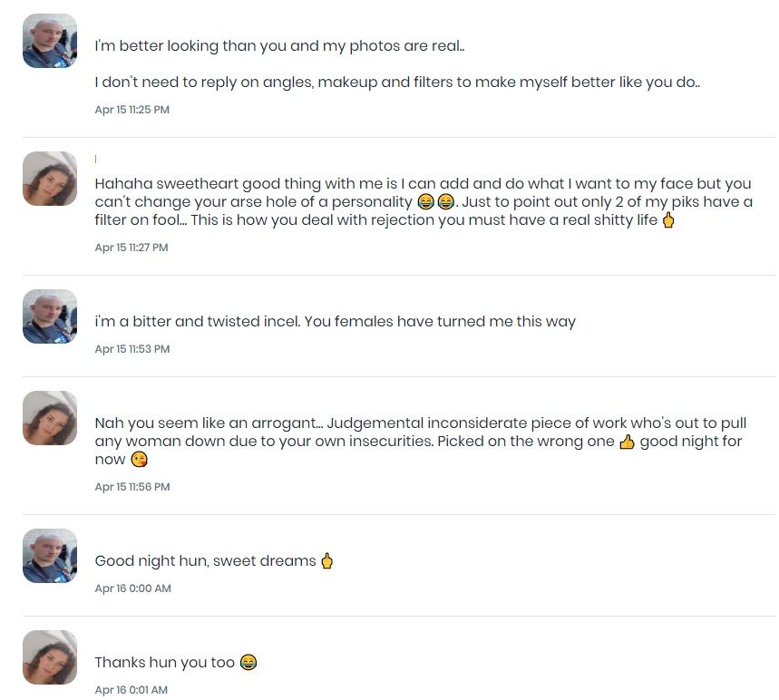Click the 'Apr 15 11:53 PM' timestamp
Screen dimensions: 779x700
(x=132, y=349)
